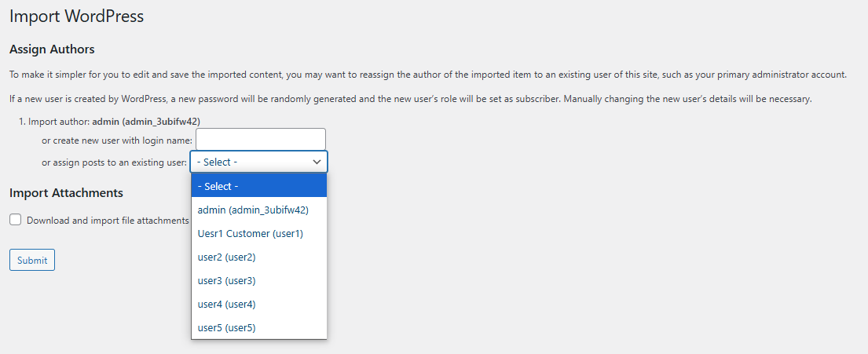Pick Uesr1 Customer (user1) from the list
This screenshot has width=868, height=354.
click(259, 233)
